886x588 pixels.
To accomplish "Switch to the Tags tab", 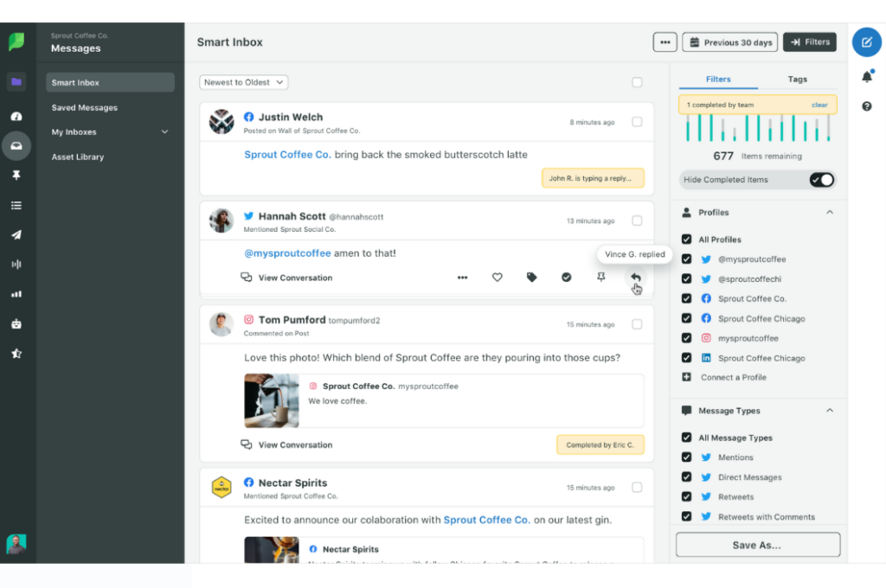I will tap(797, 80).
